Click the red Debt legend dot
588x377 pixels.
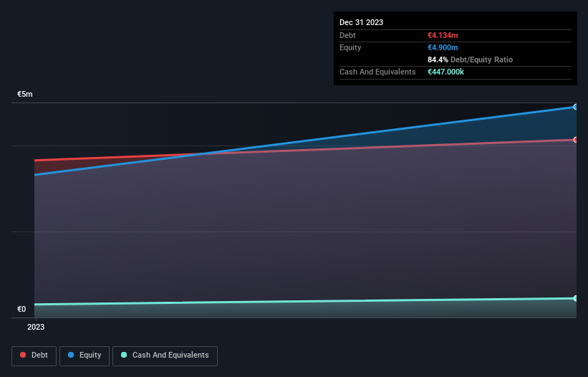(x=23, y=355)
